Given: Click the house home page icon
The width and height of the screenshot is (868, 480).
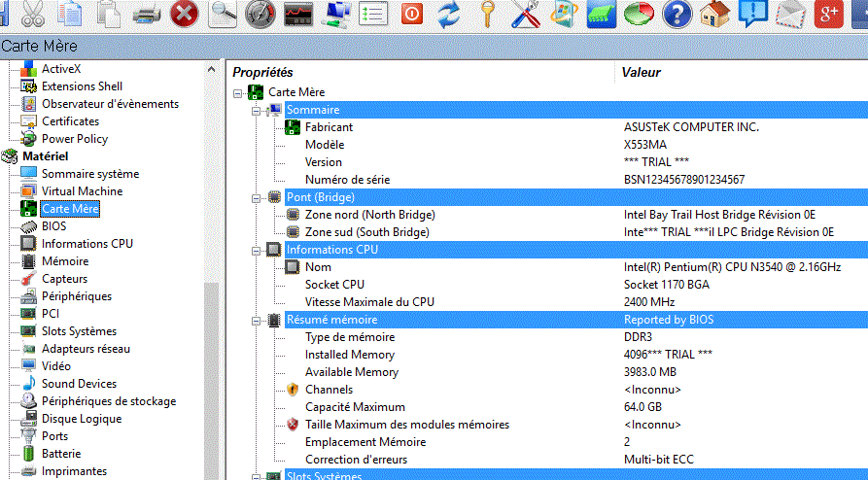Looking at the screenshot, I should coord(714,14).
